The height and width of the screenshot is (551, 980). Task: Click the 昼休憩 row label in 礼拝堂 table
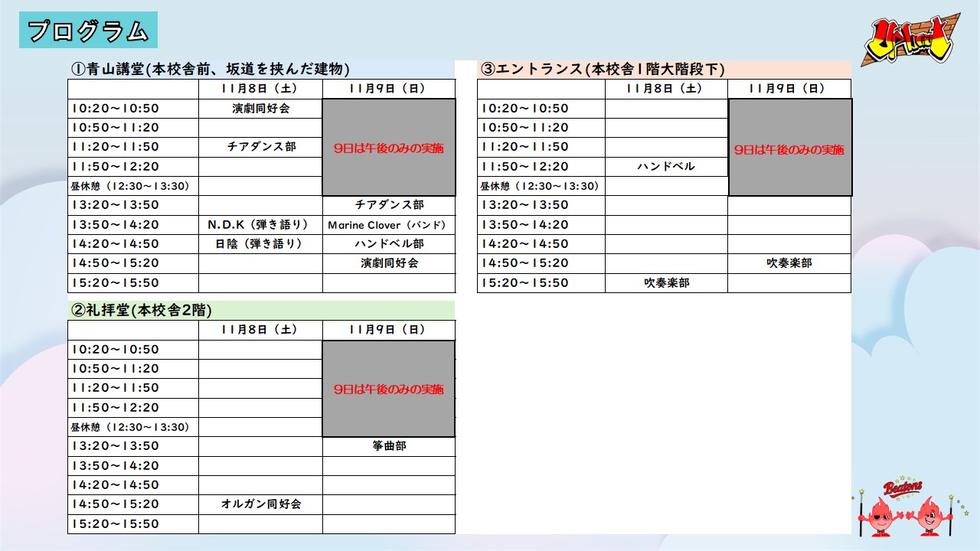pos(130,427)
